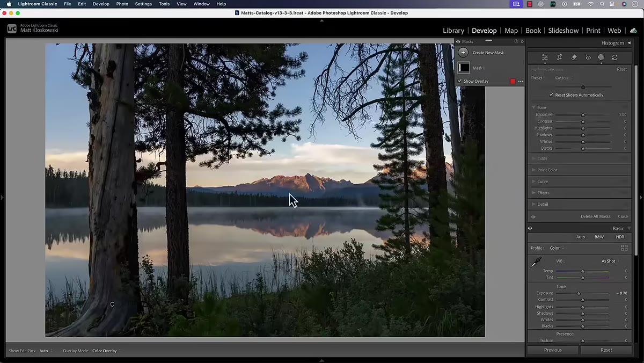Toggle masking eye icon beside Delete All Masks
Image resolution: width=644 pixels, height=363 pixels.
533,216
